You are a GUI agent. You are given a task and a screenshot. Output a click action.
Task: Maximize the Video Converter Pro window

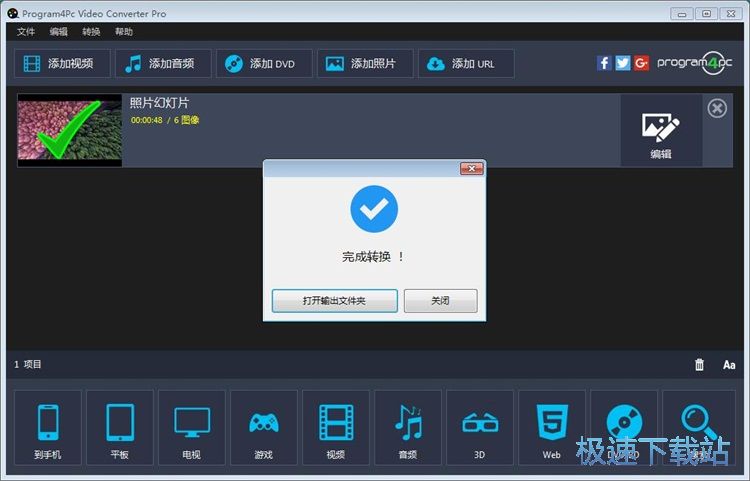coord(706,14)
